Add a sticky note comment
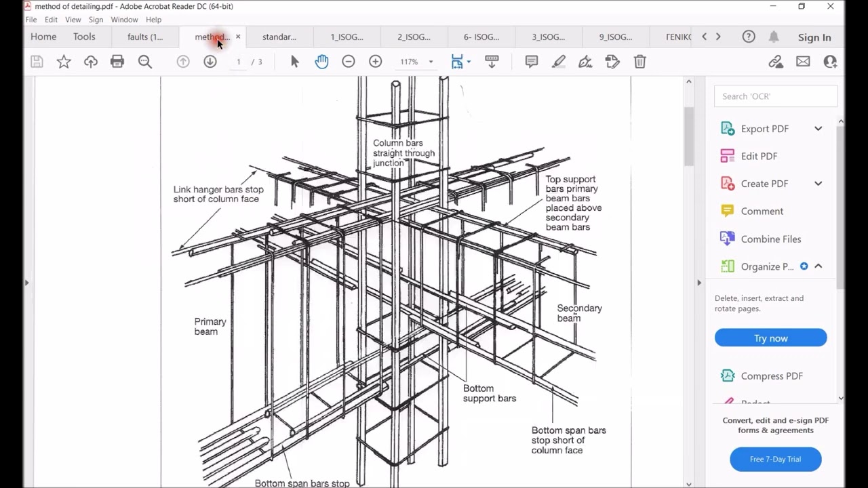 532,62
